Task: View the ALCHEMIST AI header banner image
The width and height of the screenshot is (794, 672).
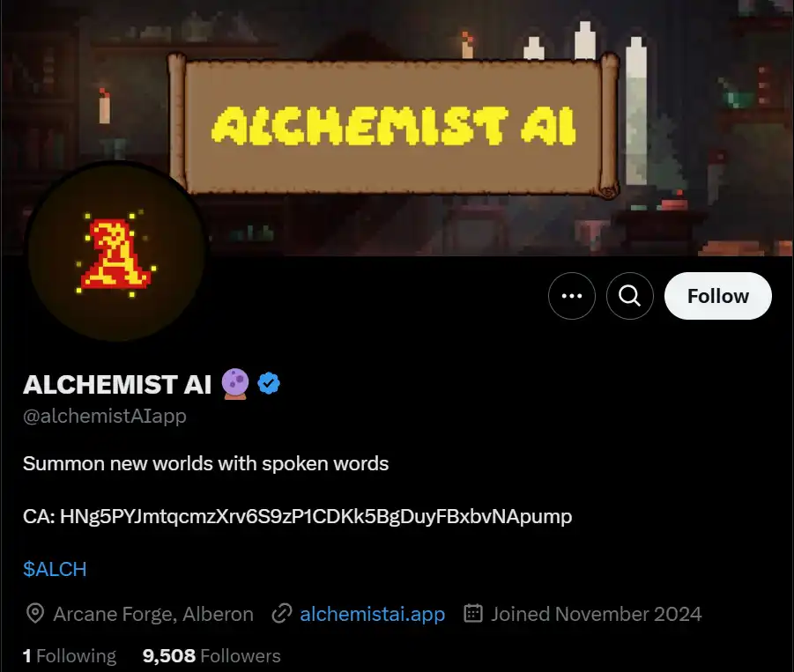Action: tap(397, 128)
